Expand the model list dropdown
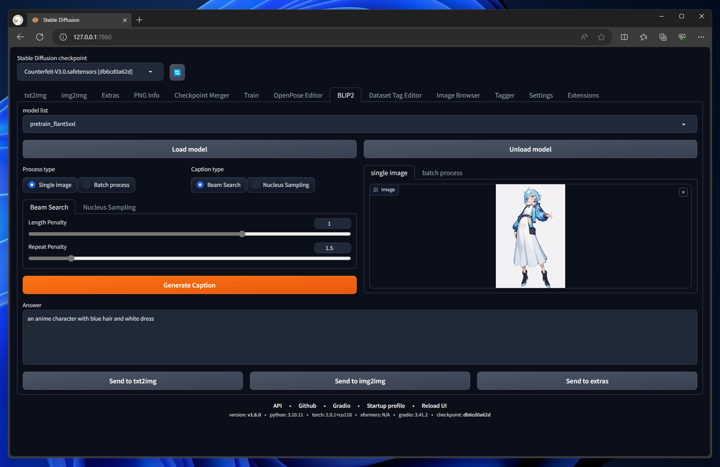Viewport: 720px width, 467px height. point(360,124)
